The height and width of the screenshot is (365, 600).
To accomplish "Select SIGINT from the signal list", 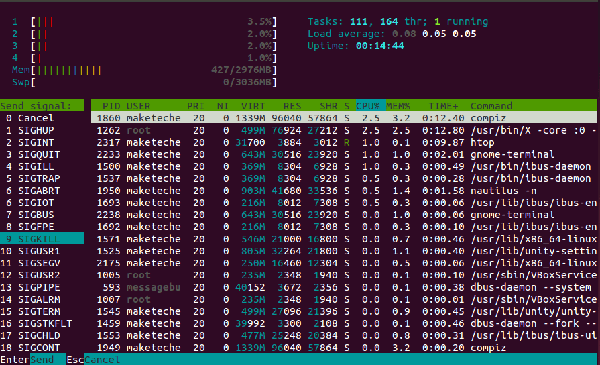I will coord(42,142).
